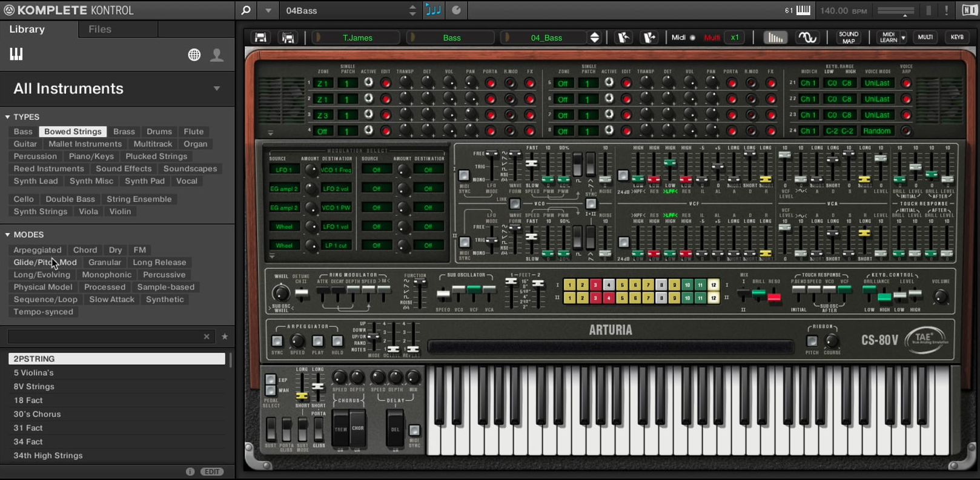Set tempo in the 140.00 BPM field
The image size is (980, 480).
pyautogui.click(x=844, y=11)
